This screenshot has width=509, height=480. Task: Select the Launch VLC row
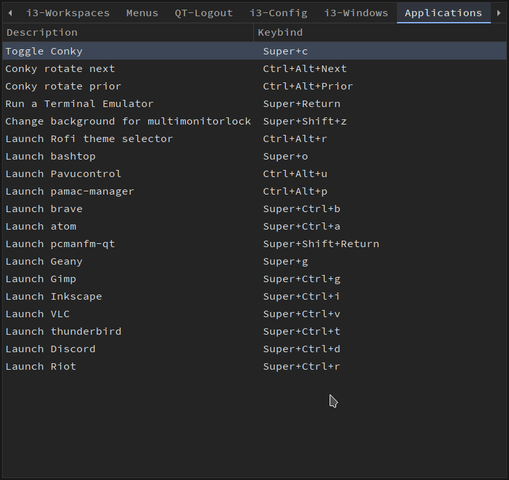point(255,314)
